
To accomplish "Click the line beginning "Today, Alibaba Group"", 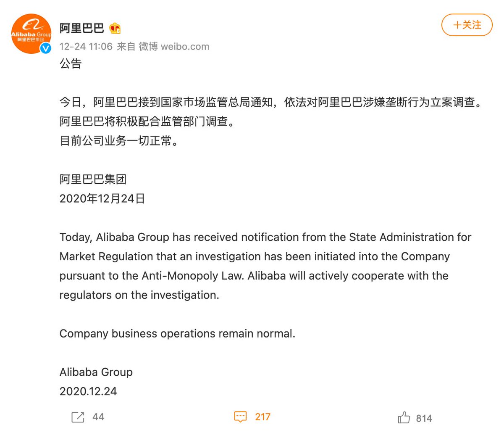I will [265, 238].
